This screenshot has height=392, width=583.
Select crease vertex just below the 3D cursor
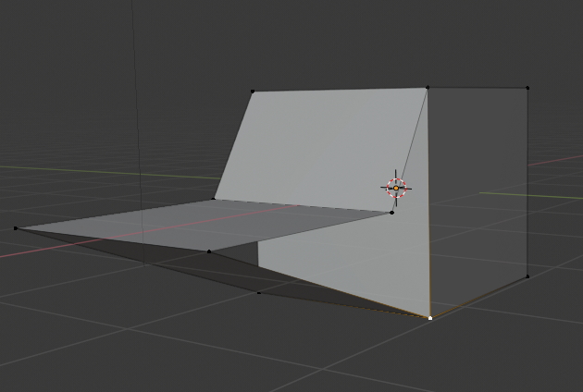(391, 213)
